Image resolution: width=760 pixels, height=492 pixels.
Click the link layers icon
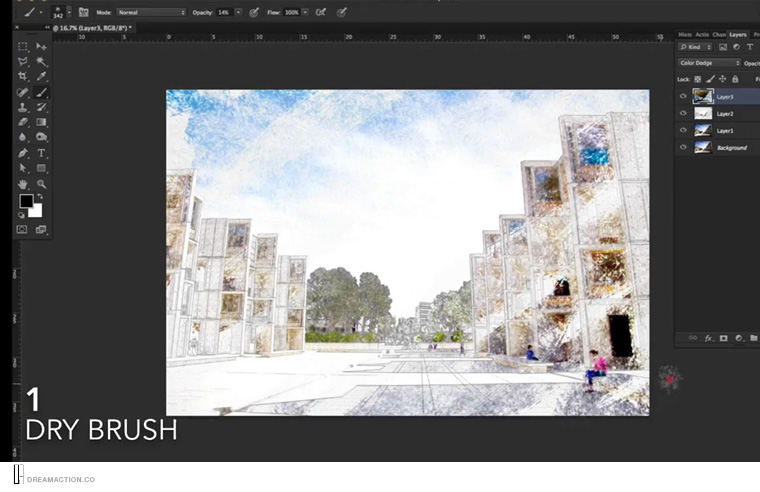click(x=693, y=338)
